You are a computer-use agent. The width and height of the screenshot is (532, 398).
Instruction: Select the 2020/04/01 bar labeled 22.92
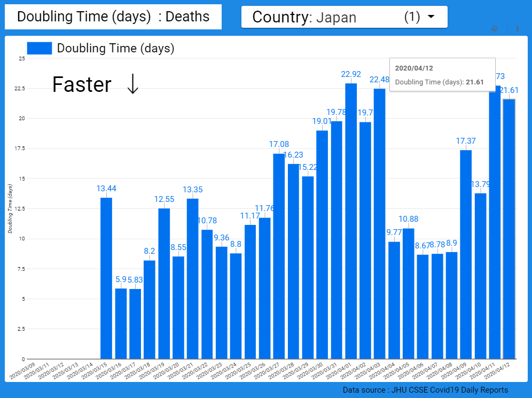pyautogui.click(x=351, y=221)
